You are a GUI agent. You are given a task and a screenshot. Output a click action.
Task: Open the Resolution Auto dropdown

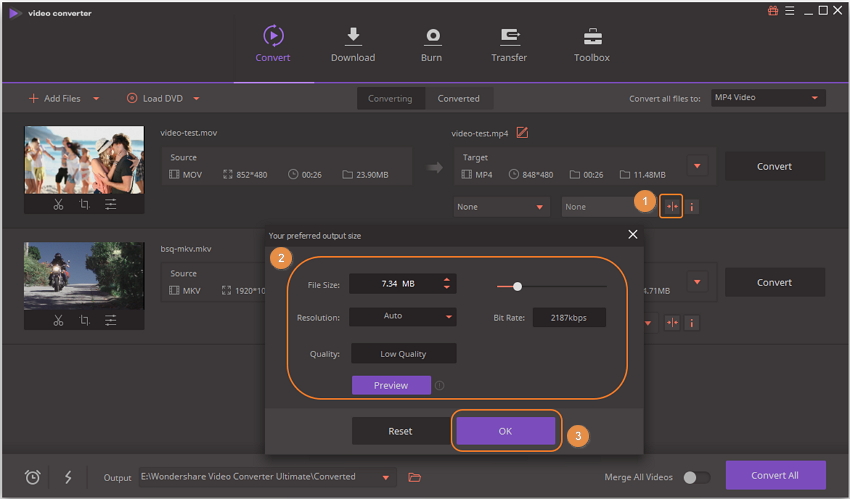403,316
